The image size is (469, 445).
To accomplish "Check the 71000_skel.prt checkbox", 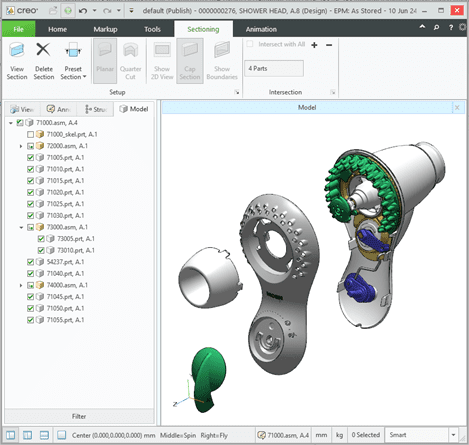I will pyautogui.click(x=30, y=134).
